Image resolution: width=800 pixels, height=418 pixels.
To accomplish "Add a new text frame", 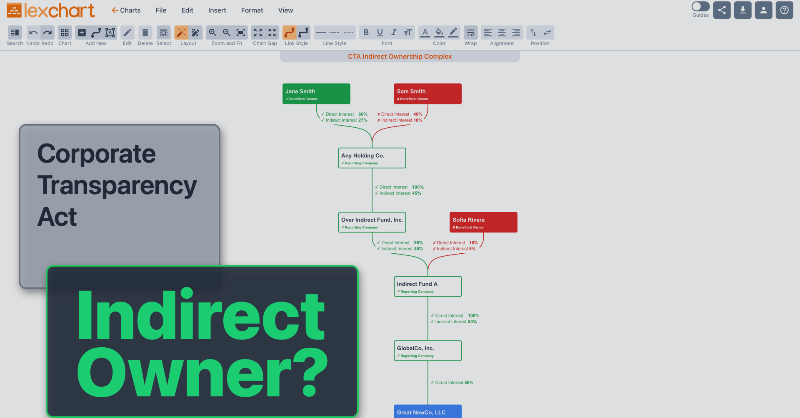I will coord(110,33).
